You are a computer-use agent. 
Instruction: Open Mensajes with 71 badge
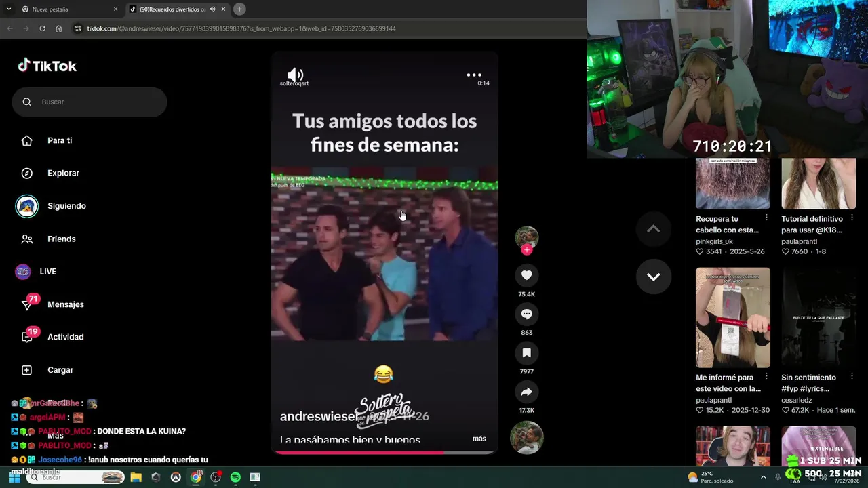[x=65, y=304]
